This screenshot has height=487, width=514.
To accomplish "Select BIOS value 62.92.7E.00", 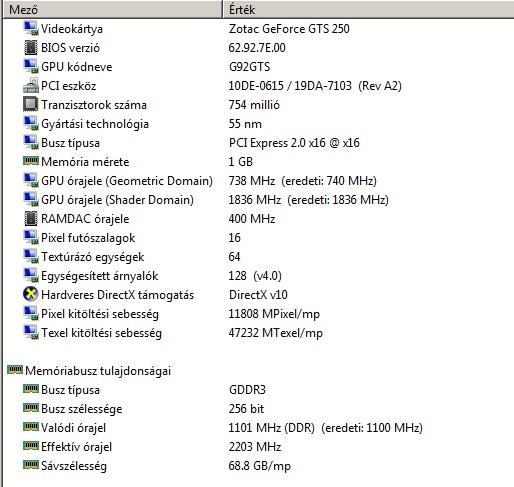I will 257,48.
